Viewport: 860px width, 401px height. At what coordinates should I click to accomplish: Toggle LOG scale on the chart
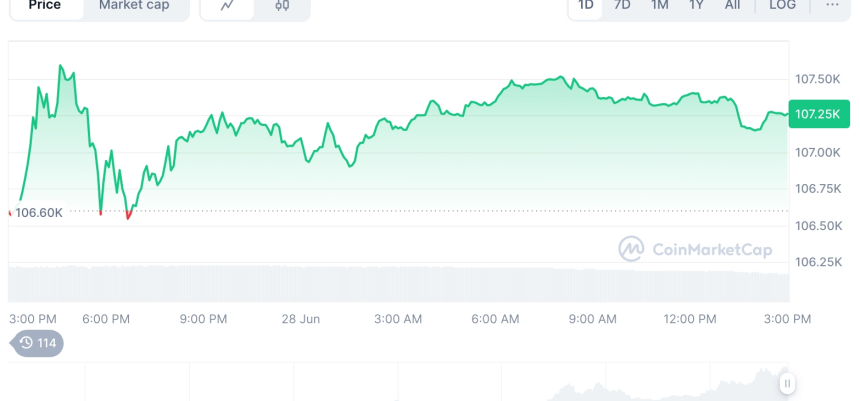click(x=782, y=5)
